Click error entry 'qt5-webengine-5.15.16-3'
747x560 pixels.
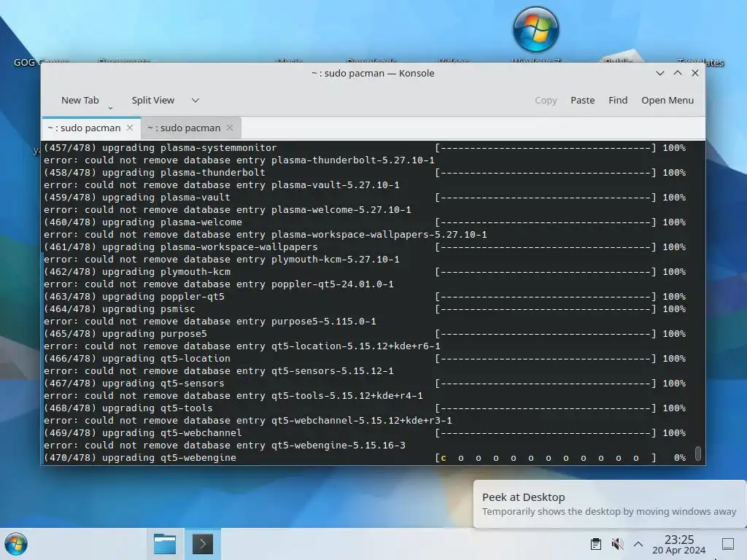point(338,446)
